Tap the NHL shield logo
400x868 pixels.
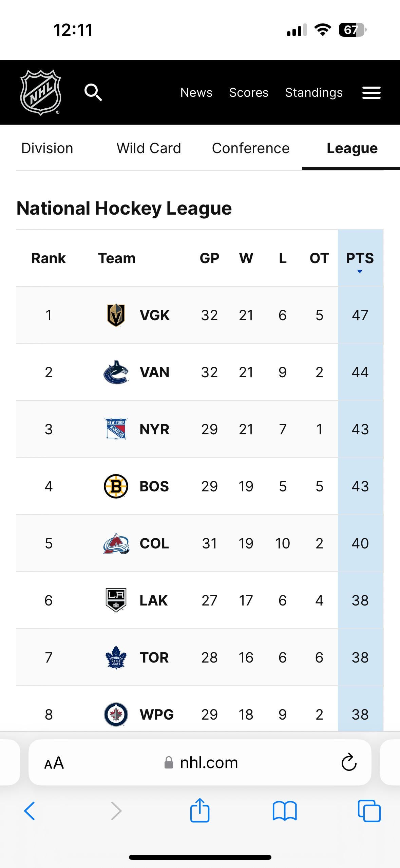[41, 92]
